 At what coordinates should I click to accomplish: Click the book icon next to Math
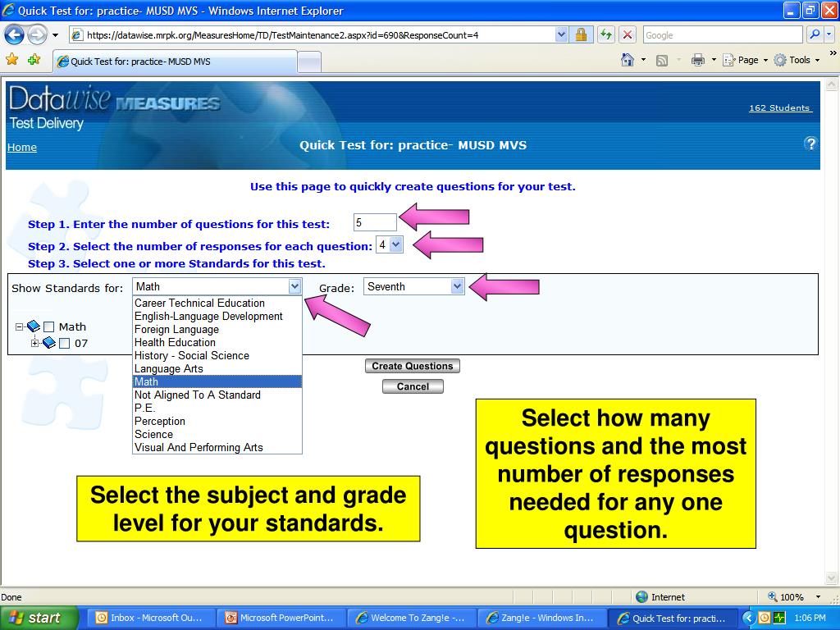pos(33,326)
